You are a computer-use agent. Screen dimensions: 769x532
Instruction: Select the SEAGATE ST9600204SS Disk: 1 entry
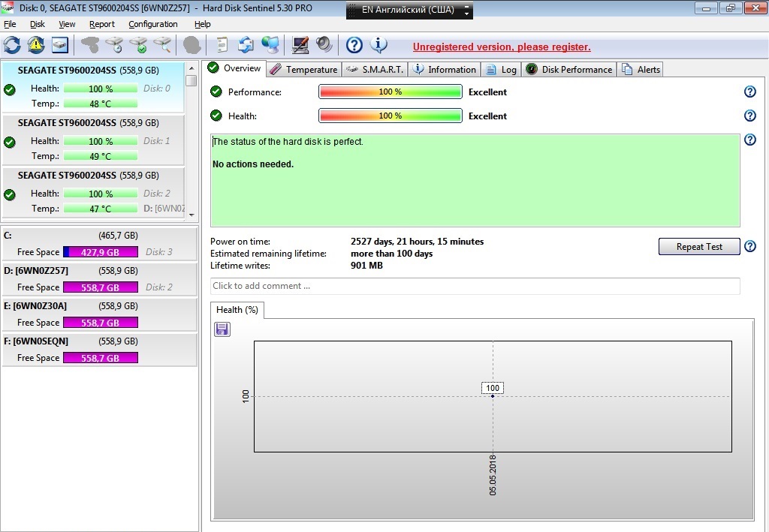(93, 140)
